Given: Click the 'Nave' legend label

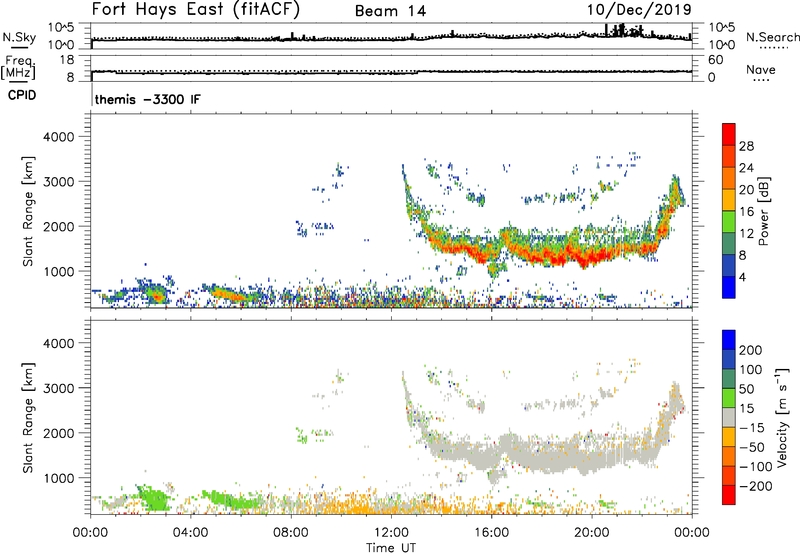Looking at the screenshot, I should 761,69.
